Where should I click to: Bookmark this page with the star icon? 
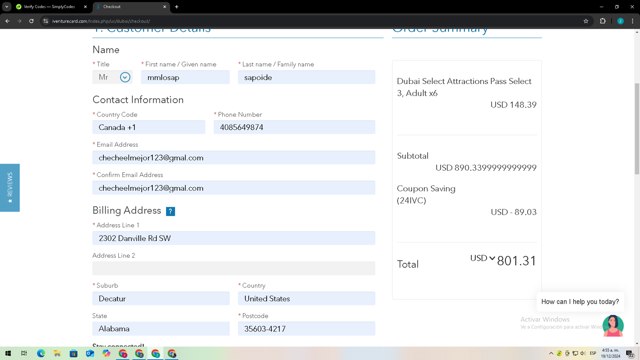586,21
